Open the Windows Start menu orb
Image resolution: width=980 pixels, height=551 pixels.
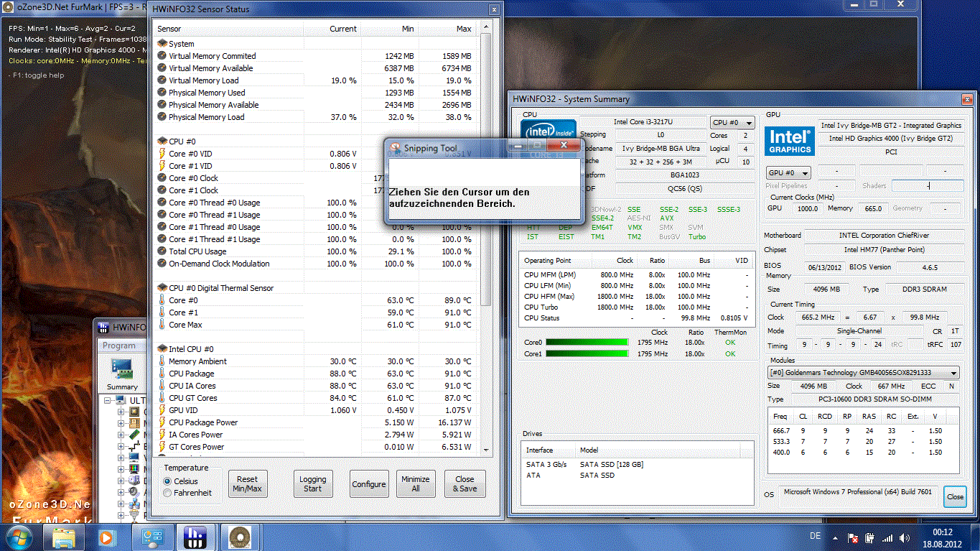(x=19, y=537)
